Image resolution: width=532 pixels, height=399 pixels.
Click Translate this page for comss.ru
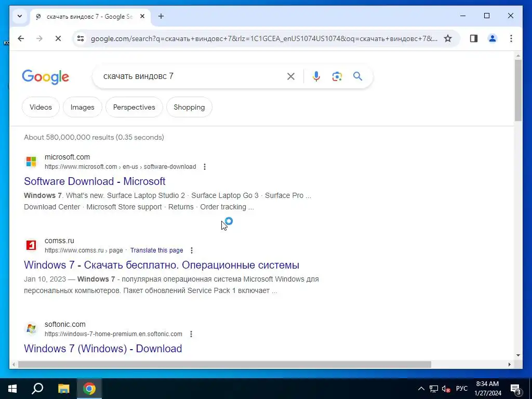[157, 250]
